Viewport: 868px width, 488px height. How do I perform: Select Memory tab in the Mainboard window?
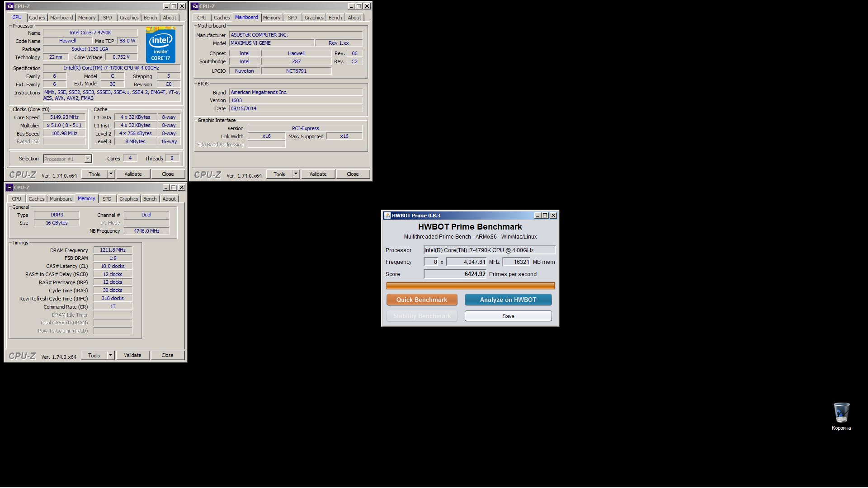click(272, 18)
